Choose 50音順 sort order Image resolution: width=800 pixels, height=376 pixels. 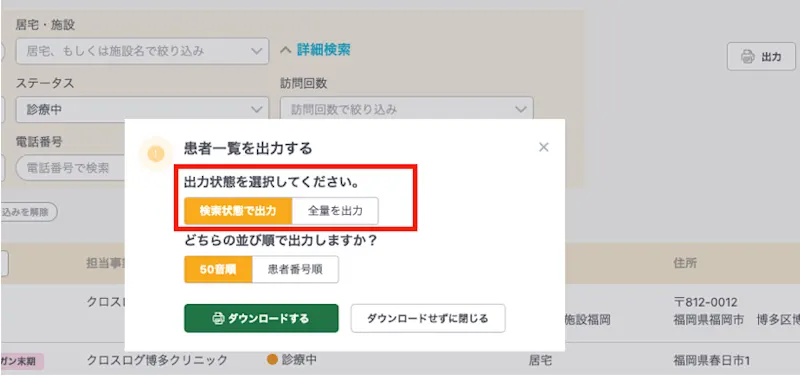[x=218, y=269]
